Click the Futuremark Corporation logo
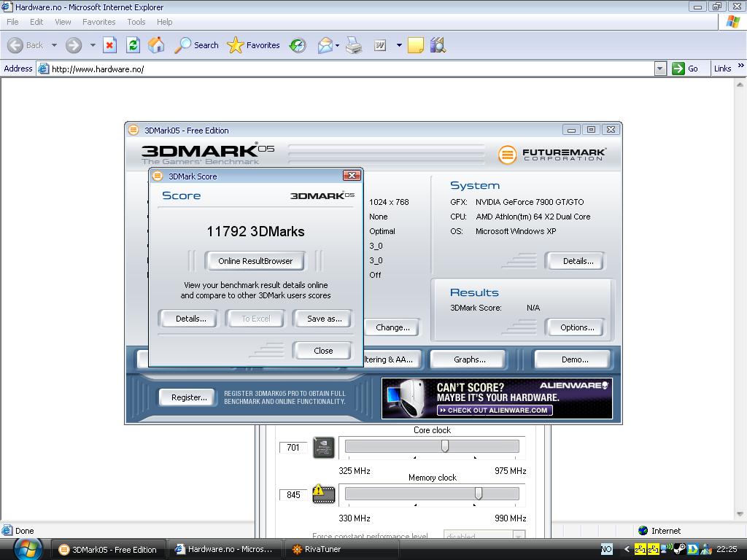 pos(551,155)
